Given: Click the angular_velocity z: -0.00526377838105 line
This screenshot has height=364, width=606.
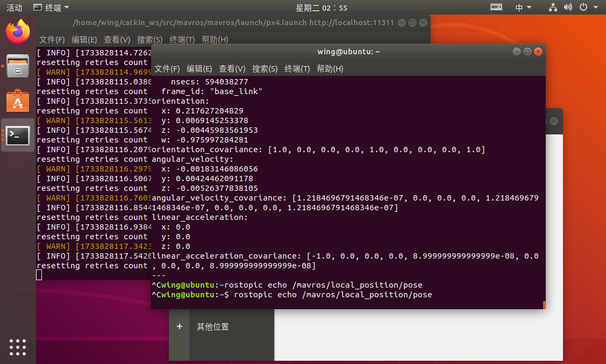Looking at the screenshot, I should (x=210, y=188).
